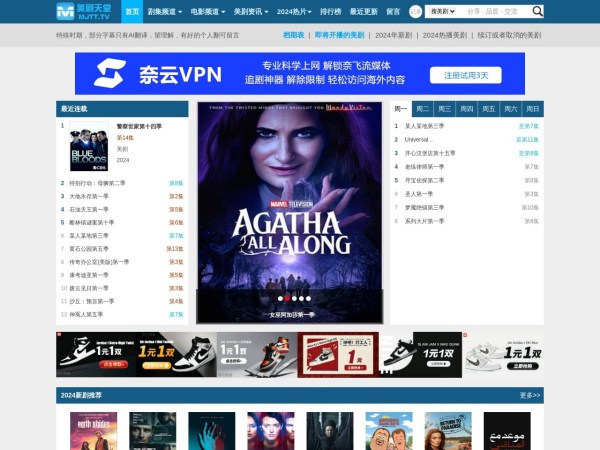Open the teal hand poster thumbnail

[212, 431]
